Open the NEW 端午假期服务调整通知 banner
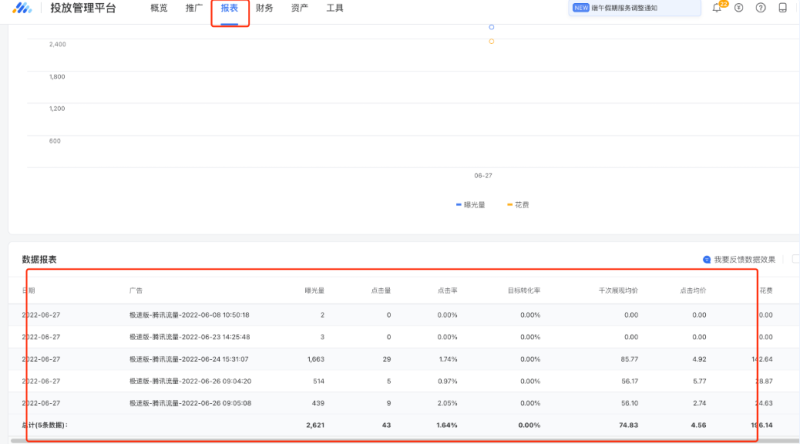 tap(634, 8)
